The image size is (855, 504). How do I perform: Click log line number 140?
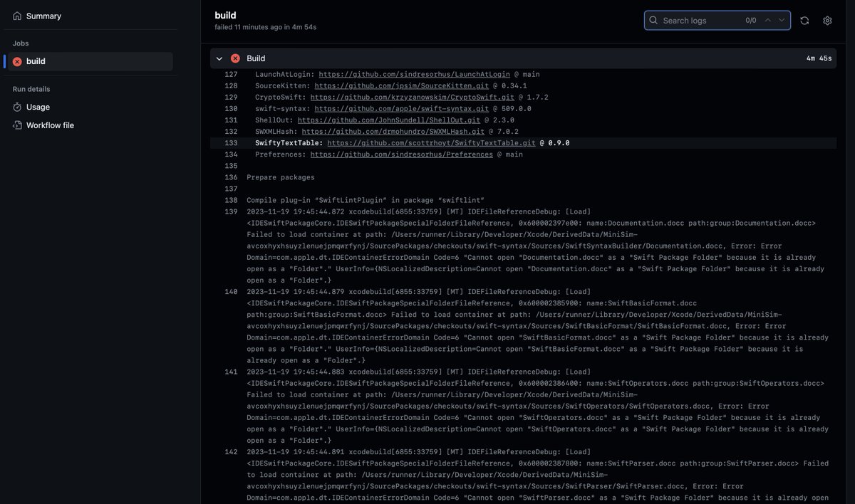(x=231, y=291)
